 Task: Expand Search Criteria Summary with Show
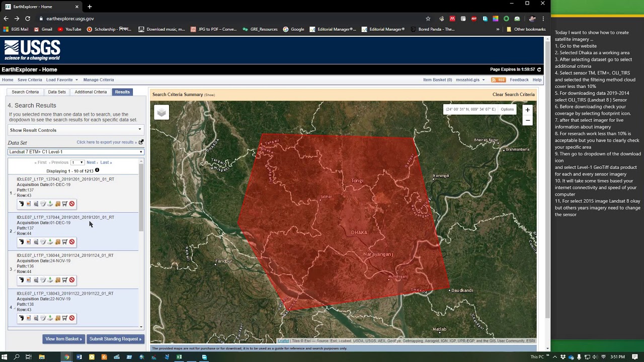(209, 95)
